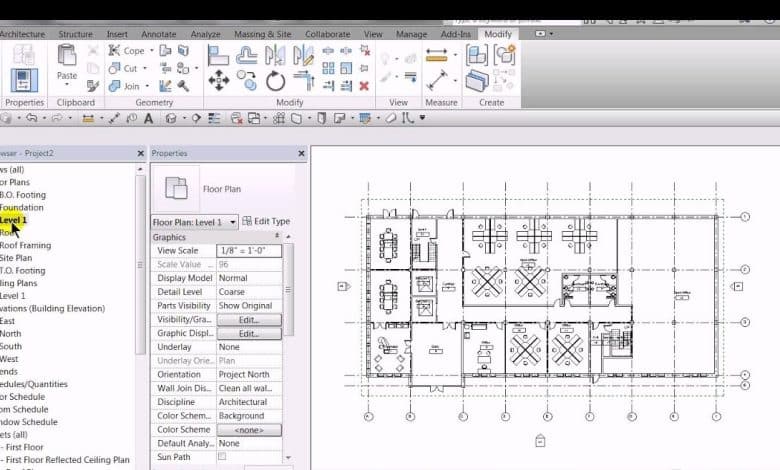Click the Edit Type button
The height and width of the screenshot is (470, 780).
coord(266,221)
